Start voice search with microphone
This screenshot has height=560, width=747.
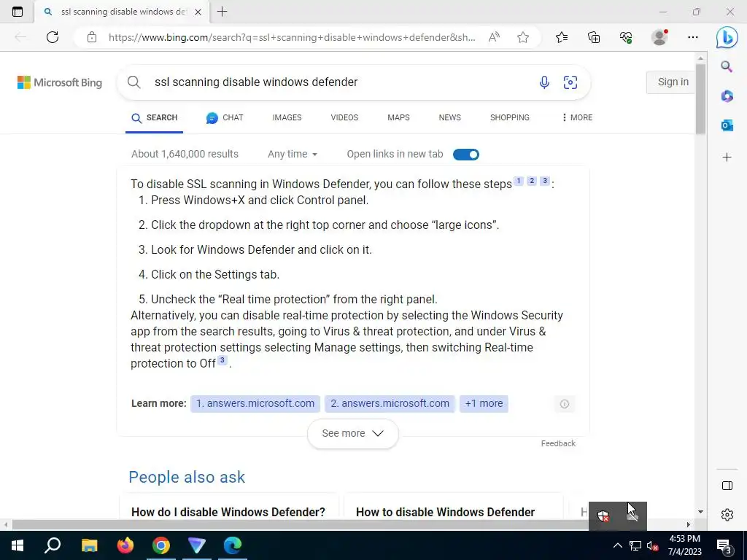click(544, 82)
